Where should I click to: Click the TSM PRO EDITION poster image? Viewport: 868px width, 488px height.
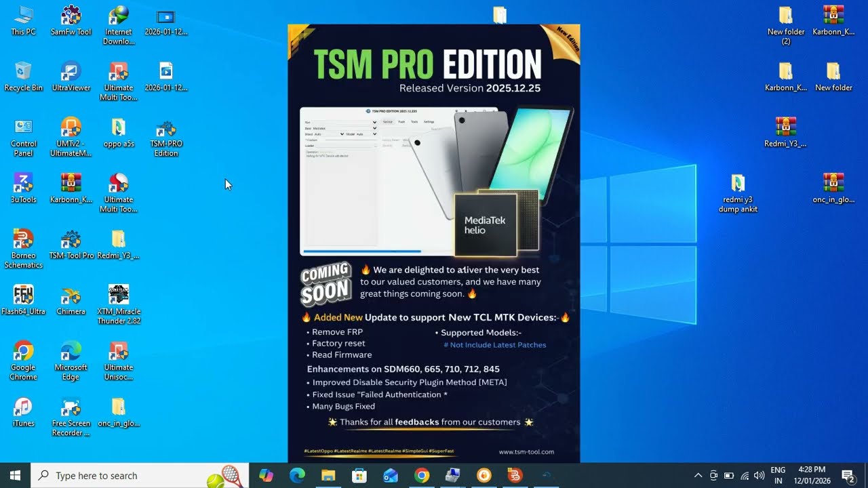pos(434,243)
